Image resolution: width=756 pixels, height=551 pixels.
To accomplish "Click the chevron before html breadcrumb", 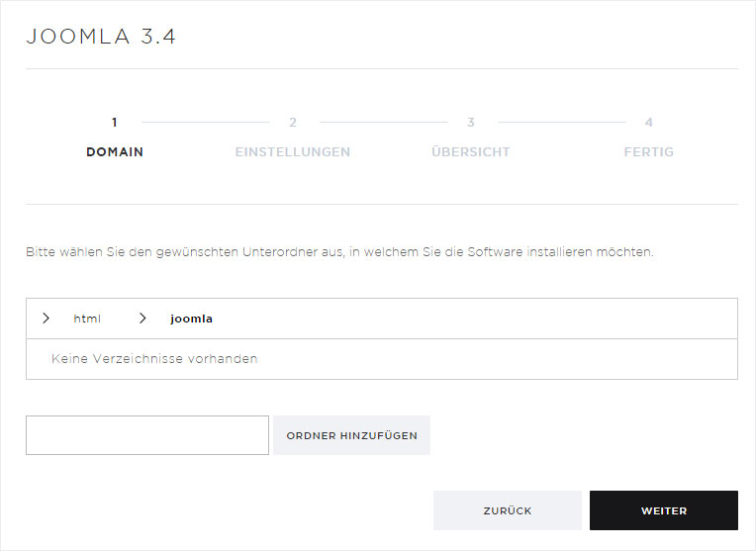I will coord(46,319).
